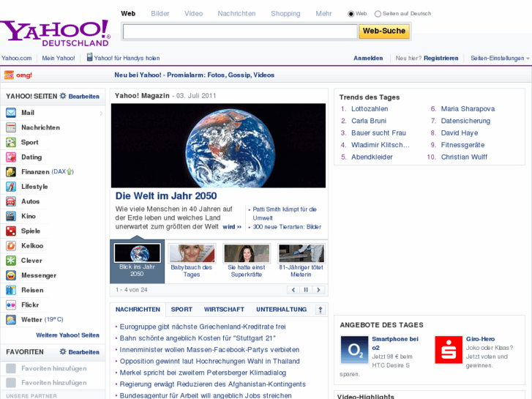
Task: Open the SPORT news tab
Action: (x=181, y=310)
